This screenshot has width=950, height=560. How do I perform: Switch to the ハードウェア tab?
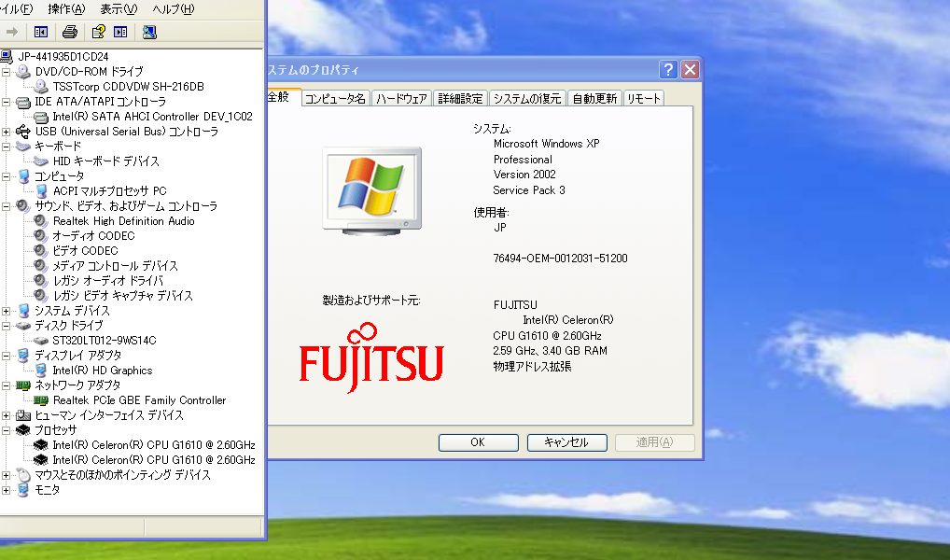[x=401, y=98]
